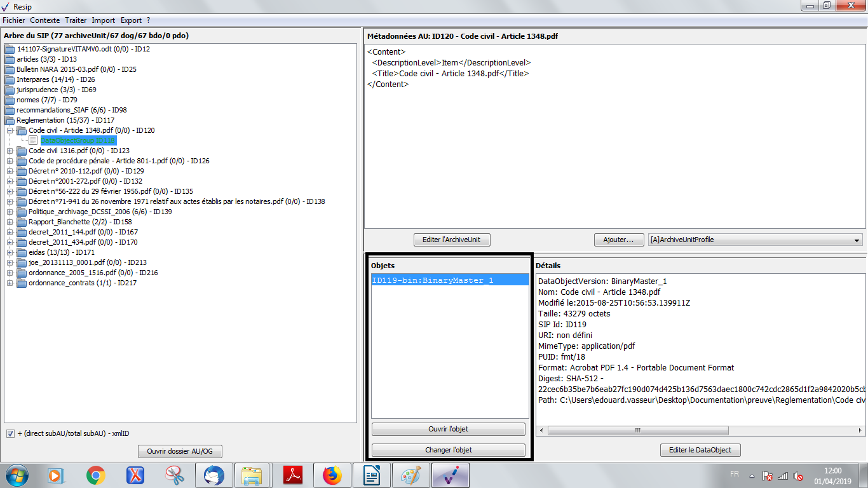
Task: Collapse the 'Code civil - Article 1348.pdf' node
Action: click(x=10, y=130)
